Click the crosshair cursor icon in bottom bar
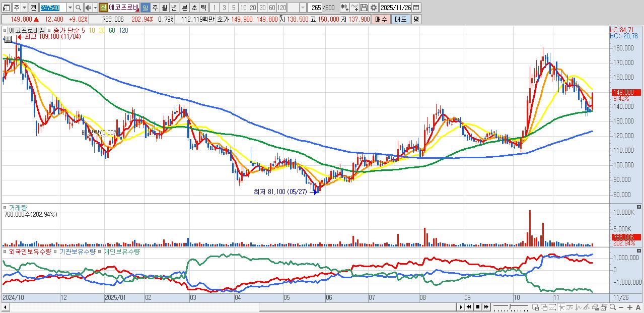The height and width of the screenshot is (313, 644). pos(561,307)
